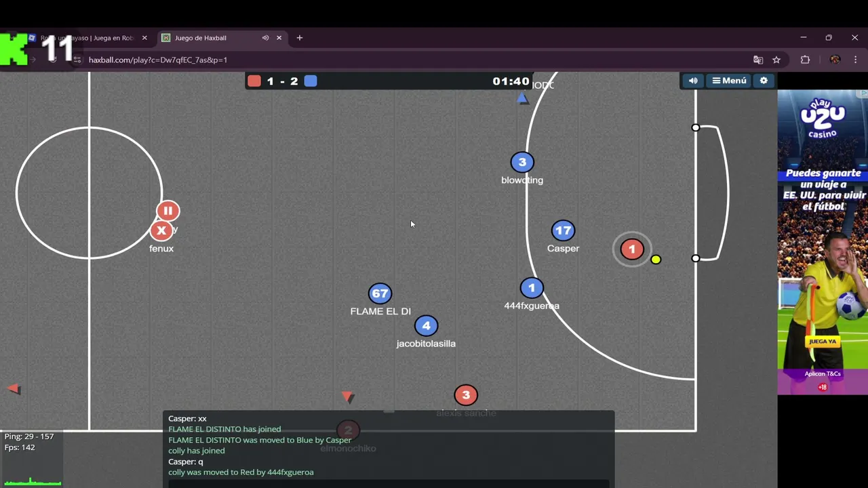Click the lower right goal post
The image size is (868, 488).
pos(695,258)
